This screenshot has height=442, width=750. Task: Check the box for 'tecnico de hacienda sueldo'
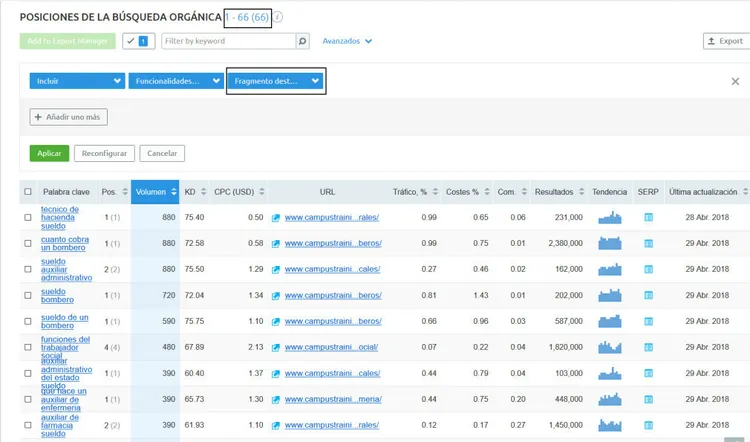(28, 218)
